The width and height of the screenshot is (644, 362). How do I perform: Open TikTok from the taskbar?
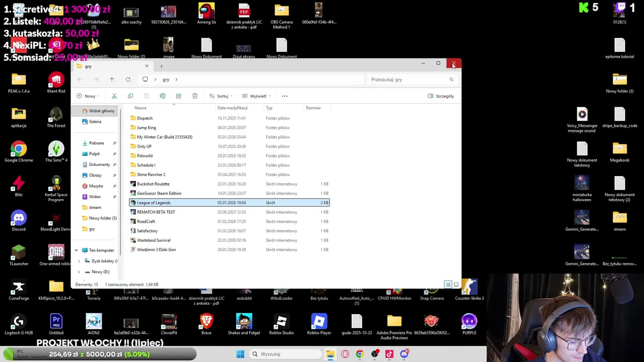pyautogui.click(x=389, y=354)
